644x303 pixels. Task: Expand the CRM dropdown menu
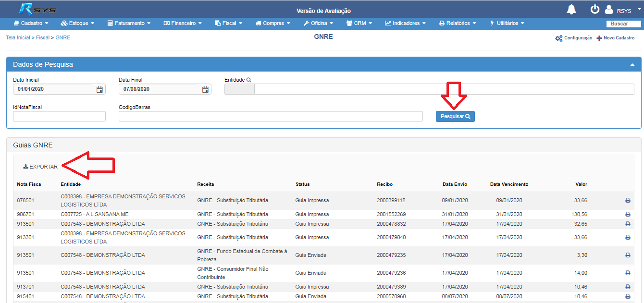359,23
